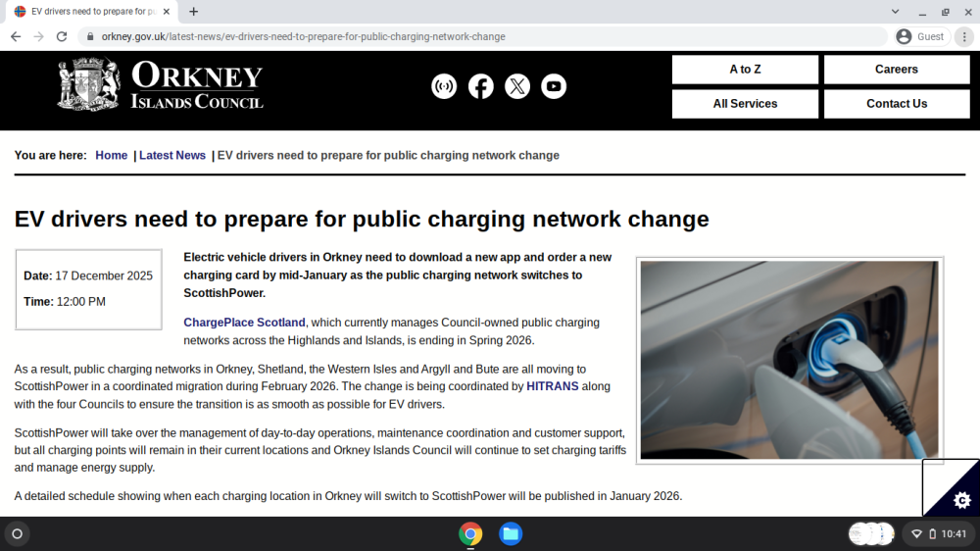Click the Wi-Fi icon in system tray
The height and width of the screenshot is (551, 980).
tap(917, 534)
